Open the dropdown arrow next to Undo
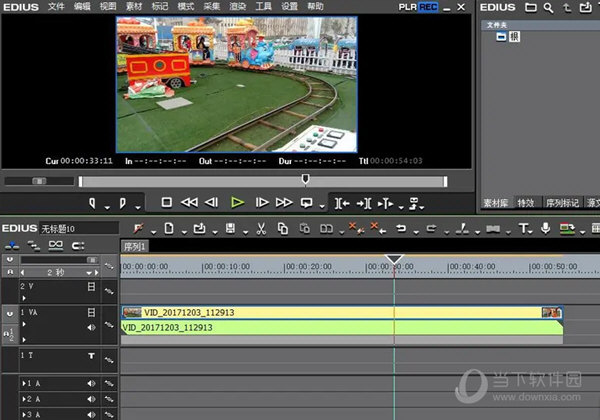This screenshot has height=420, width=600. 416,232
